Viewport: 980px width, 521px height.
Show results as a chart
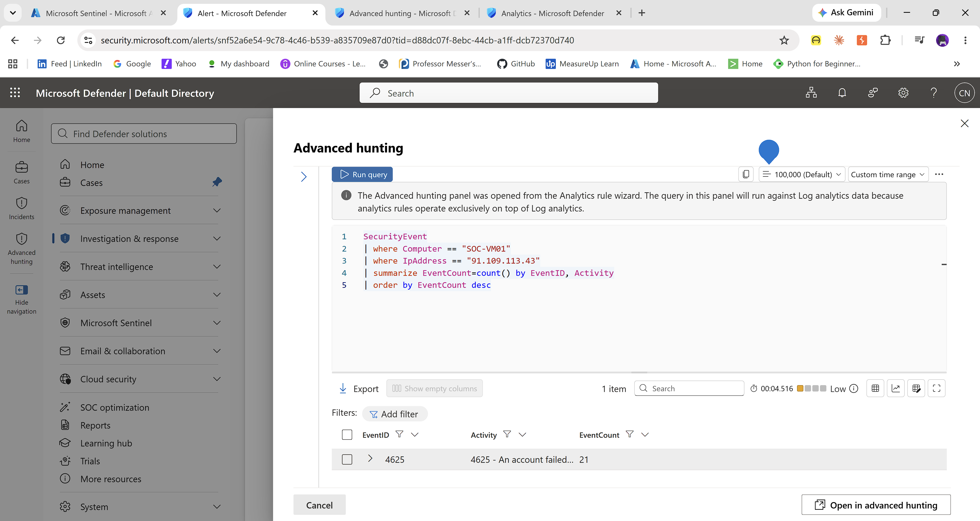pyautogui.click(x=896, y=388)
